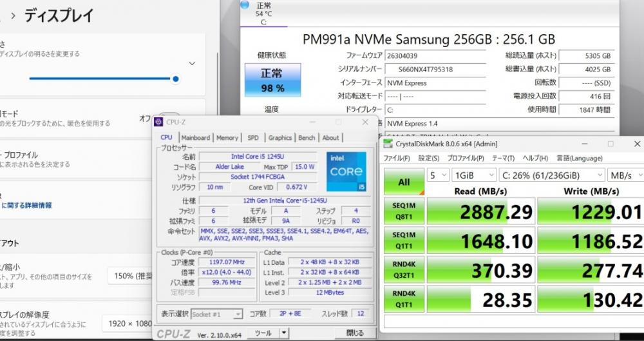Click the blue disk status orb in CrystalDiskInfo
This screenshot has height=341, width=644.
point(245,5)
